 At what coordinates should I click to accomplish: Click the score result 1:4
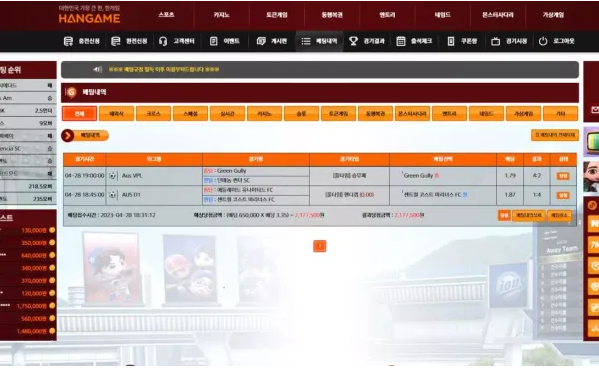click(x=537, y=195)
